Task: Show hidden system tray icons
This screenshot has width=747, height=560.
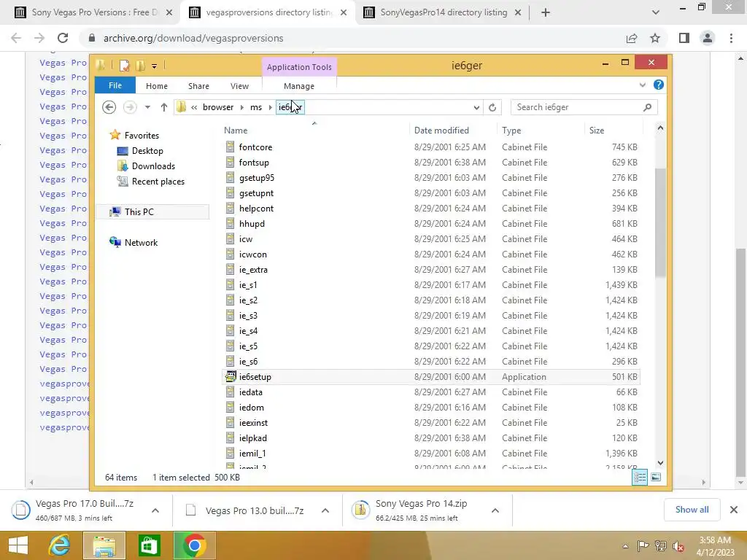Action: [x=625, y=546]
